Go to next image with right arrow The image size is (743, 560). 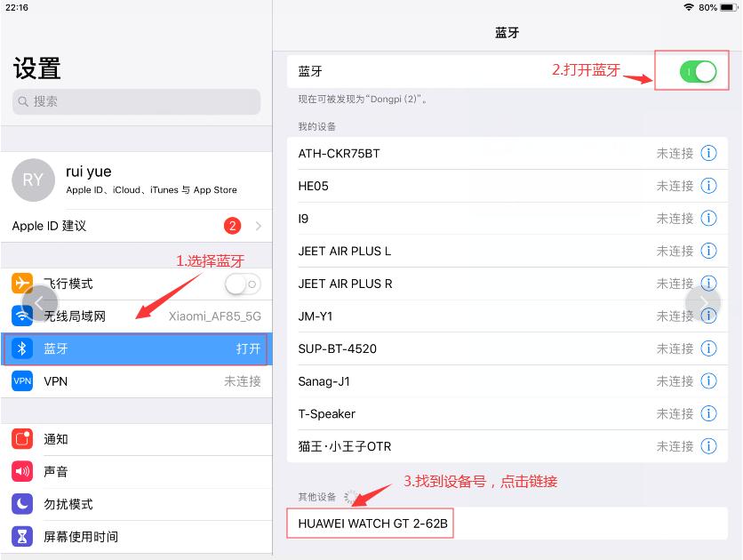pos(703,302)
